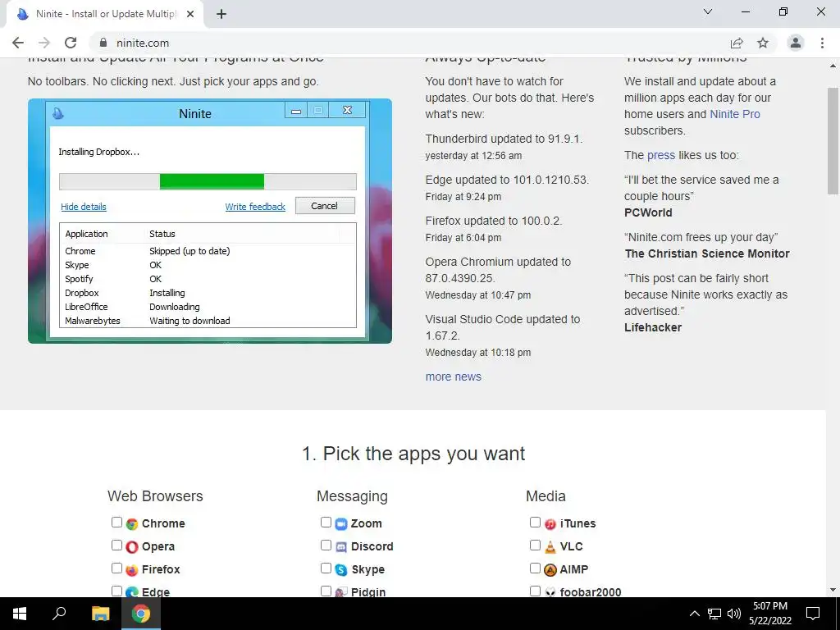The height and width of the screenshot is (630, 840).
Task: Open the volume tray icon
Action: pyautogui.click(x=734, y=614)
